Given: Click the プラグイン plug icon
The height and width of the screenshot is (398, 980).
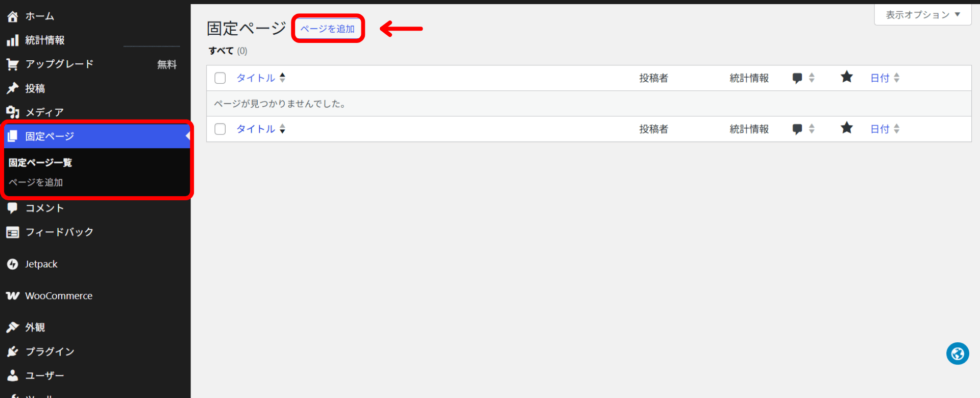Looking at the screenshot, I should click(x=13, y=352).
